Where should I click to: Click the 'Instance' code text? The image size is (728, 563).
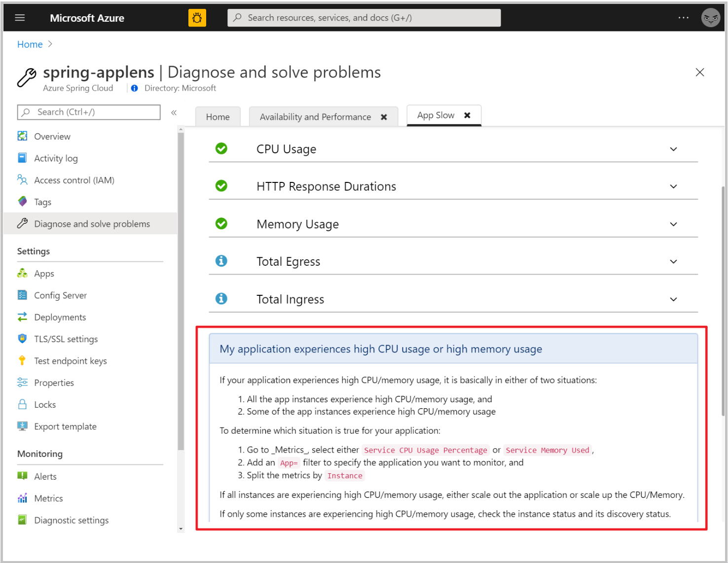click(x=345, y=476)
